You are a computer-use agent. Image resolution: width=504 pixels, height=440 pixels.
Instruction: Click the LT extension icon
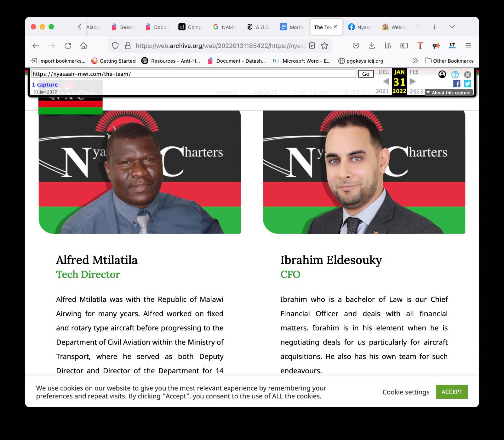coord(452,46)
